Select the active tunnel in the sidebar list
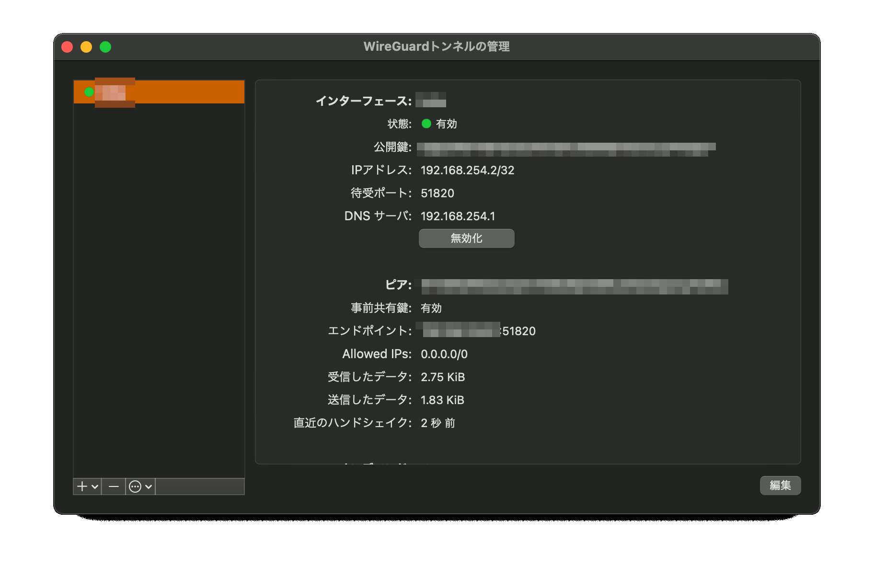 tap(159, 92)
